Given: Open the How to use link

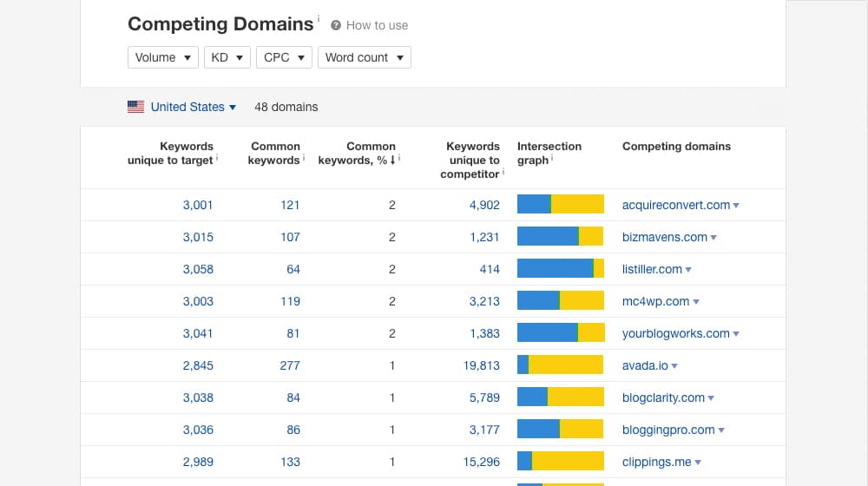Looking at the screenshot, I should 377,25.
